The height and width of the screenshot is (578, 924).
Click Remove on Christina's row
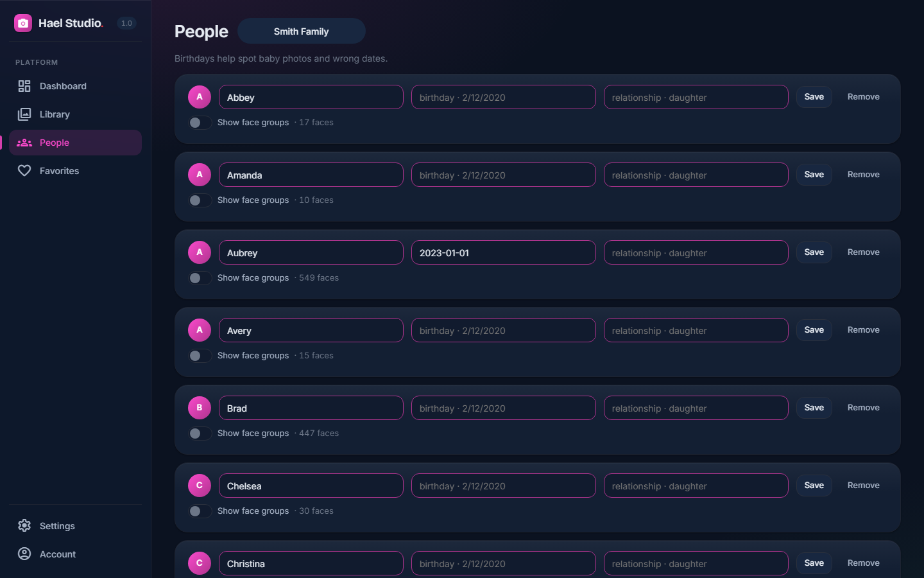pos(864,563)
